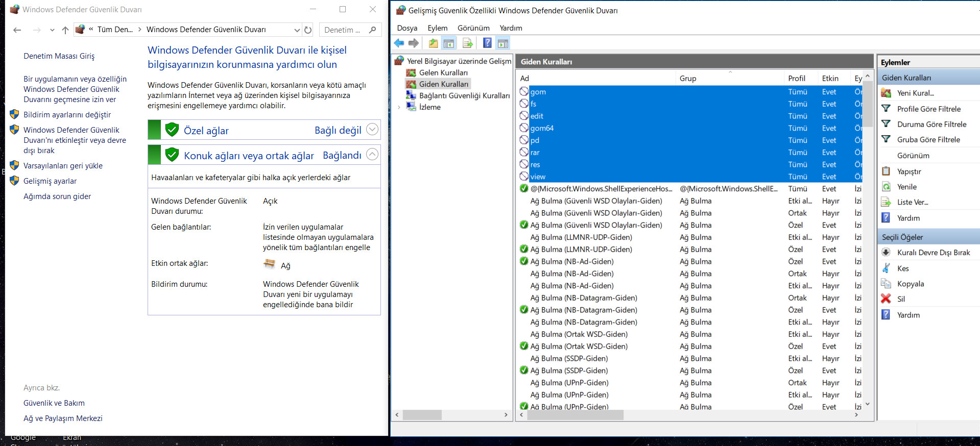Open the Eylem menu

pos(438,28)
